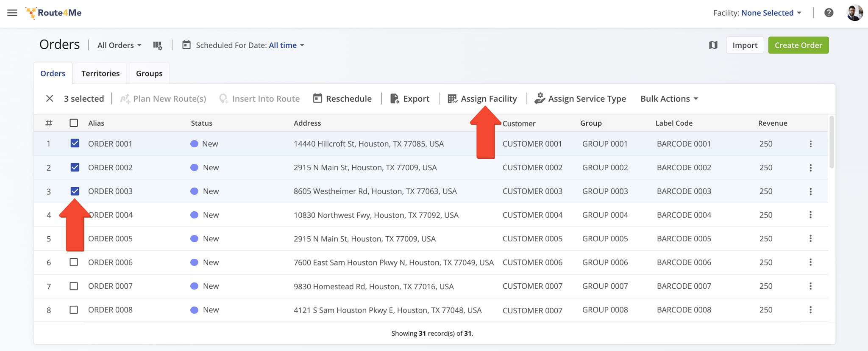Image resolution: width=868 pixels, height=351 pixels.
Task: Switch to the Groups tab
Action: 149,73
